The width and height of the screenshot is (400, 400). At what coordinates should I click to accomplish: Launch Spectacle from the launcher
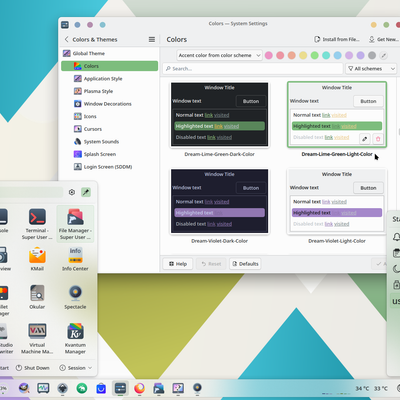[x=75, y=297]
